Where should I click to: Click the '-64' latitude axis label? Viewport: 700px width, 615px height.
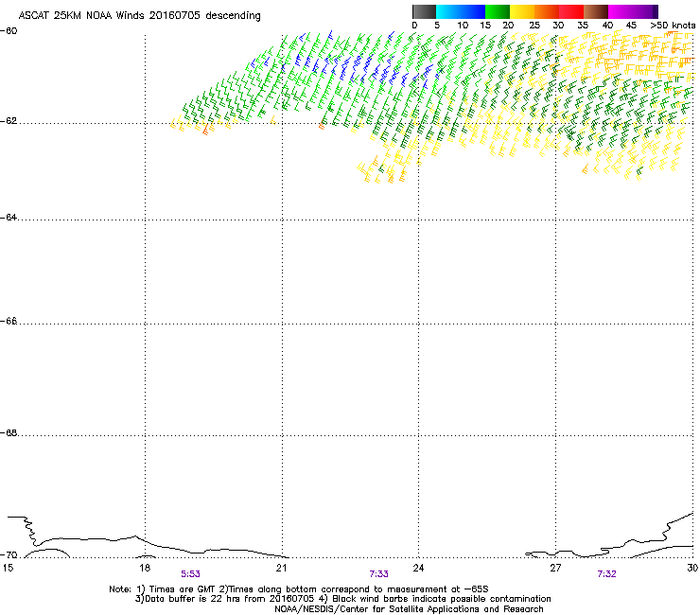coord(9,218)
